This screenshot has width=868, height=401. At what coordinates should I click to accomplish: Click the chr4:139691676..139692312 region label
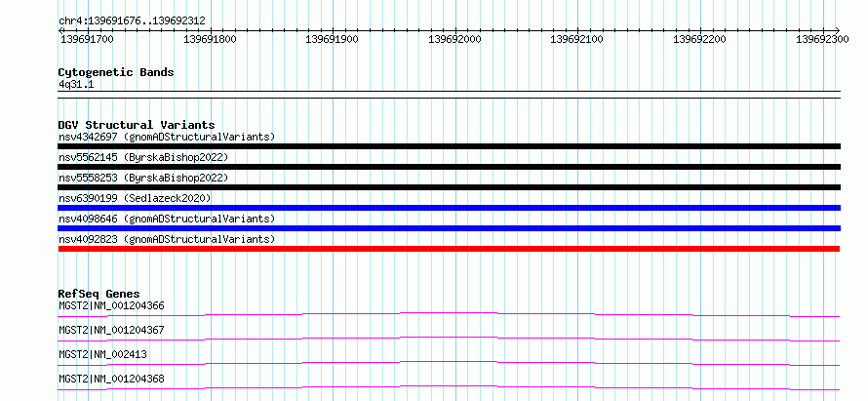pos(132,21)
